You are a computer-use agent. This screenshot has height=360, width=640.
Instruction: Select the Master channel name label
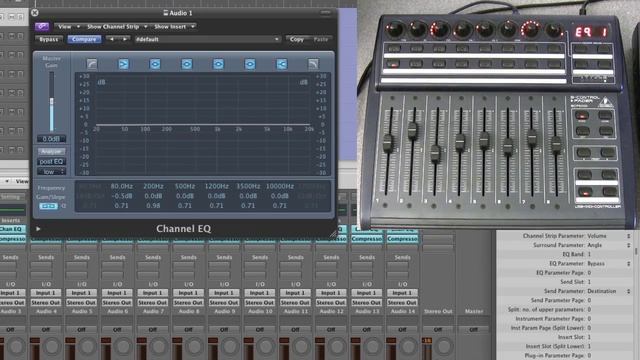tap(473, 311)
